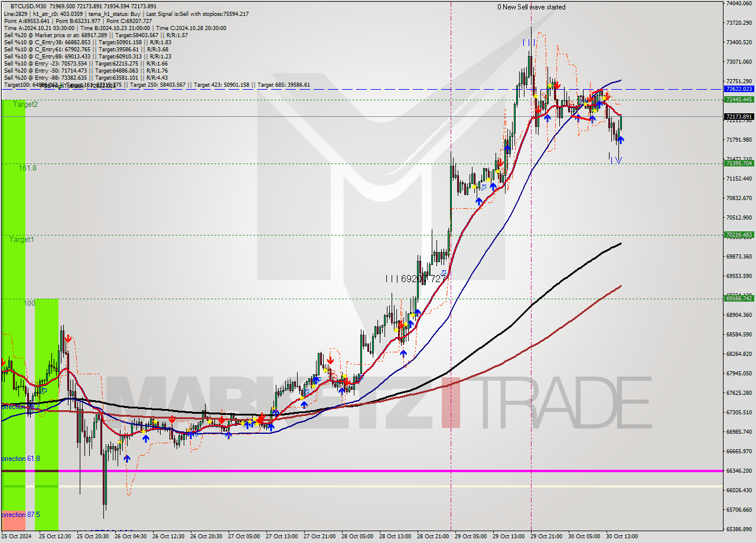Select the '27 Oct 05:00' time axis label
The image size is (756, 543).
244,537
